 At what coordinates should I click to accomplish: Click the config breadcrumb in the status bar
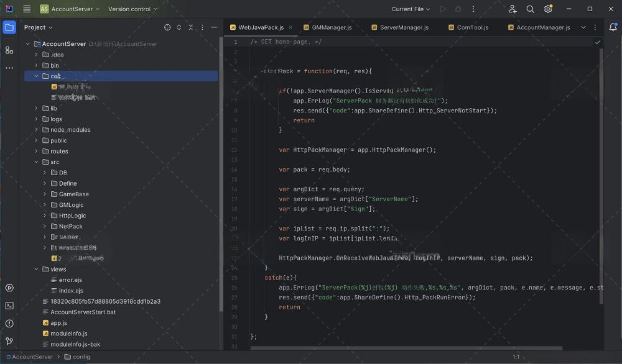click(x=81, y=357)
